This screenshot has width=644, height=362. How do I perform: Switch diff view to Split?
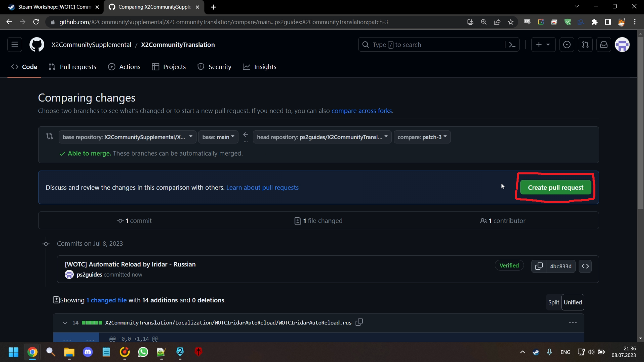(553, 302)
